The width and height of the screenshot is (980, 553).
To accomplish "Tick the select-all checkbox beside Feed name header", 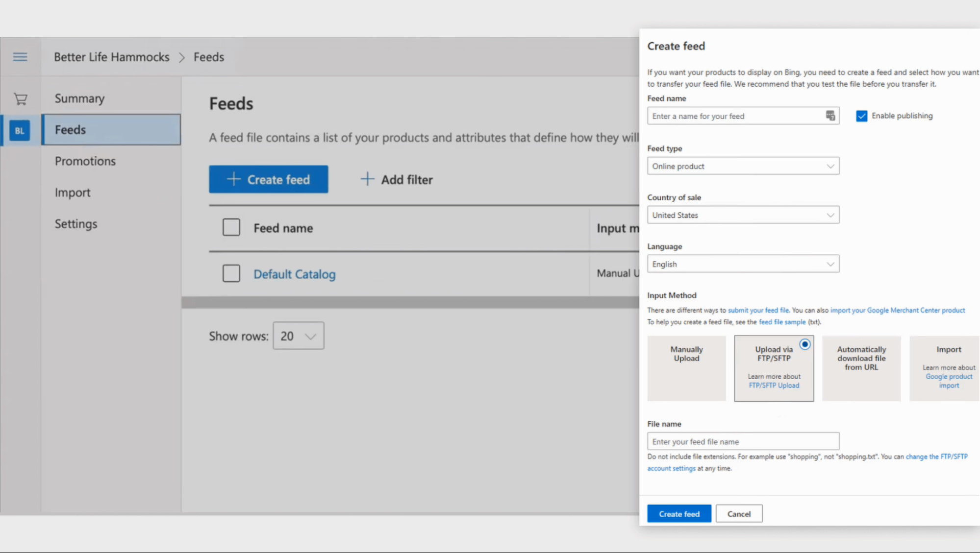I will point(231,227).
